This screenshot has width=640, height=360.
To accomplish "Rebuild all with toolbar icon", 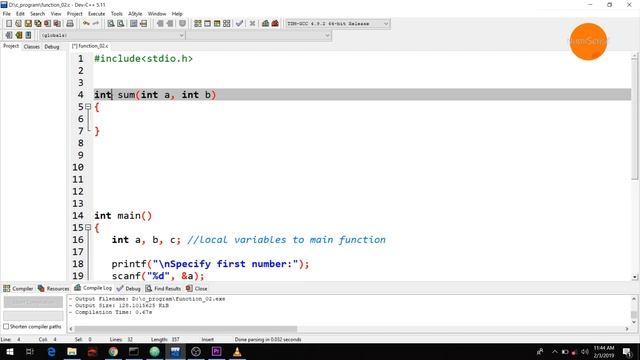I will [227, 24].
